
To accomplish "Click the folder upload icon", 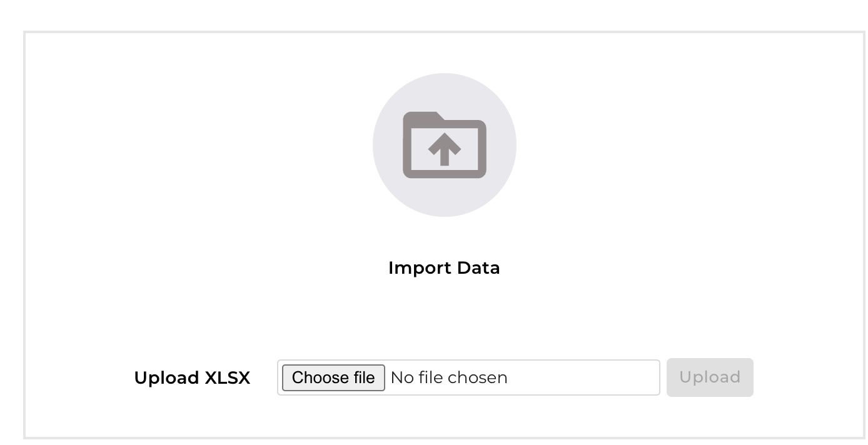I will 445,145.
